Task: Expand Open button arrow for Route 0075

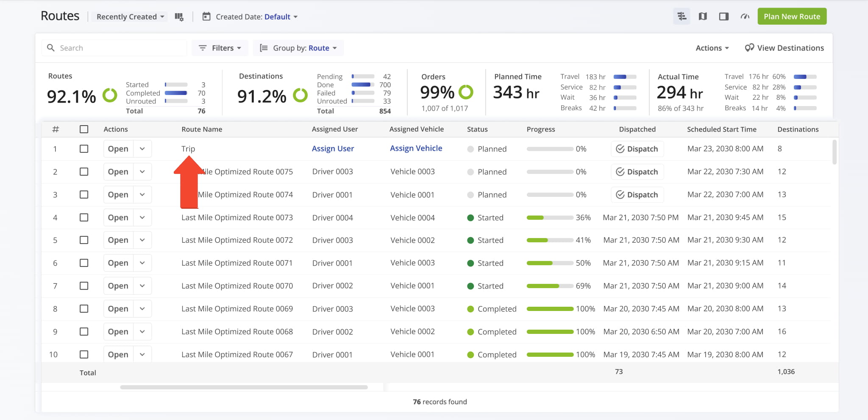Action: (x=142, y=172)
